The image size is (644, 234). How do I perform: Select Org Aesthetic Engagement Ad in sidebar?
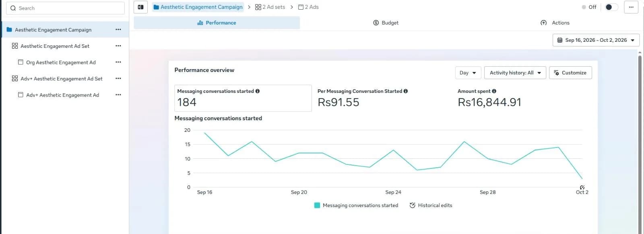pos(61,62)
